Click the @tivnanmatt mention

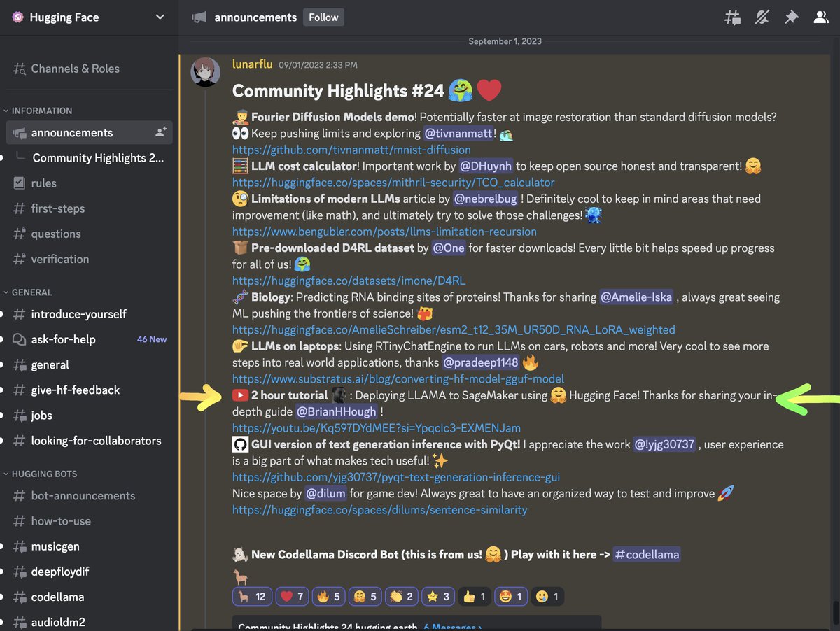[x=458, y=133]
